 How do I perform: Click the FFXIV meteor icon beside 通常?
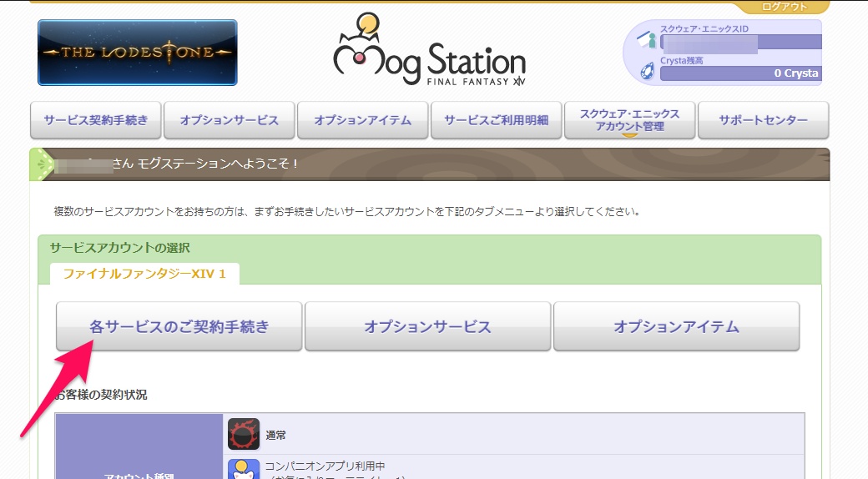point(244,434)
